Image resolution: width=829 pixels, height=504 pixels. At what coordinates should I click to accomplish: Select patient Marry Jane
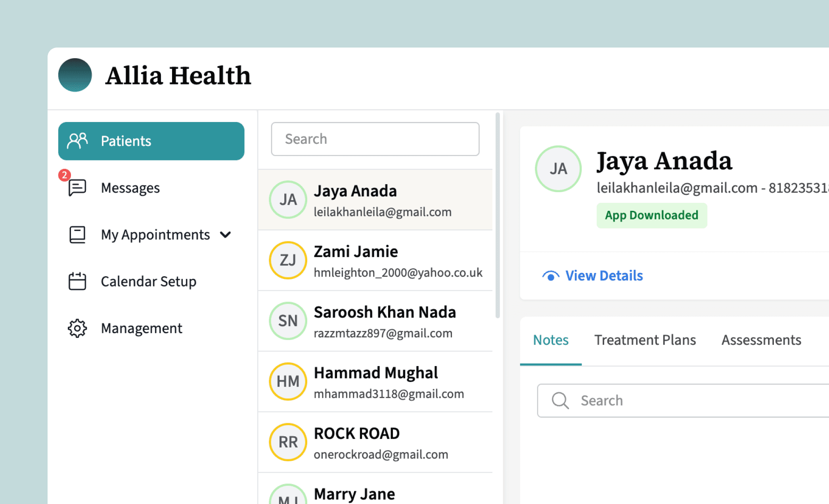[x=375, y=489]
